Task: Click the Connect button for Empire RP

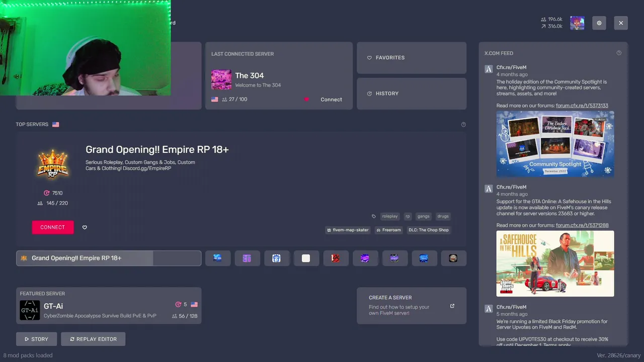Action: pos(53,227)
